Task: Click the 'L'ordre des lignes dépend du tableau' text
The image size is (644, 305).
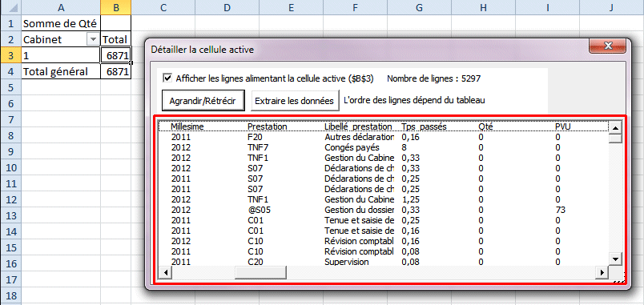Action: click(414, 101)
